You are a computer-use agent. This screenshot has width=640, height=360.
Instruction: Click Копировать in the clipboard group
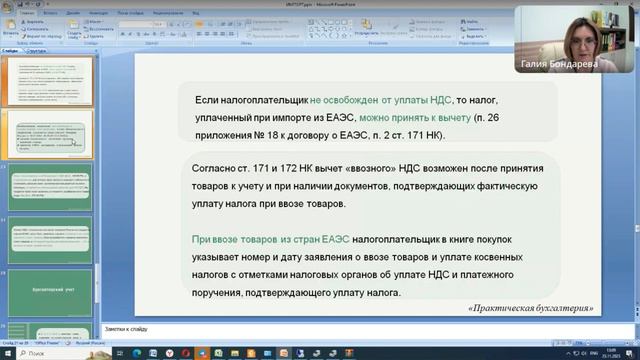coord(35,29)
